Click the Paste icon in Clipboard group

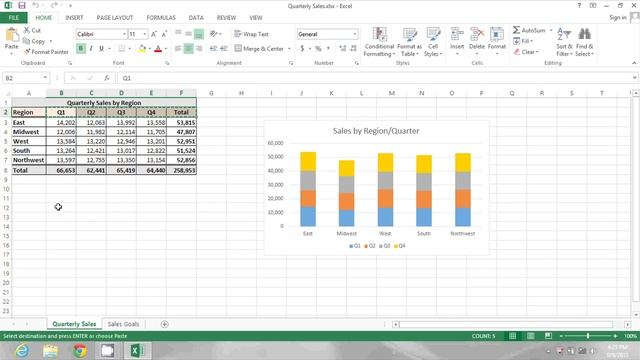tap(11, 36)
